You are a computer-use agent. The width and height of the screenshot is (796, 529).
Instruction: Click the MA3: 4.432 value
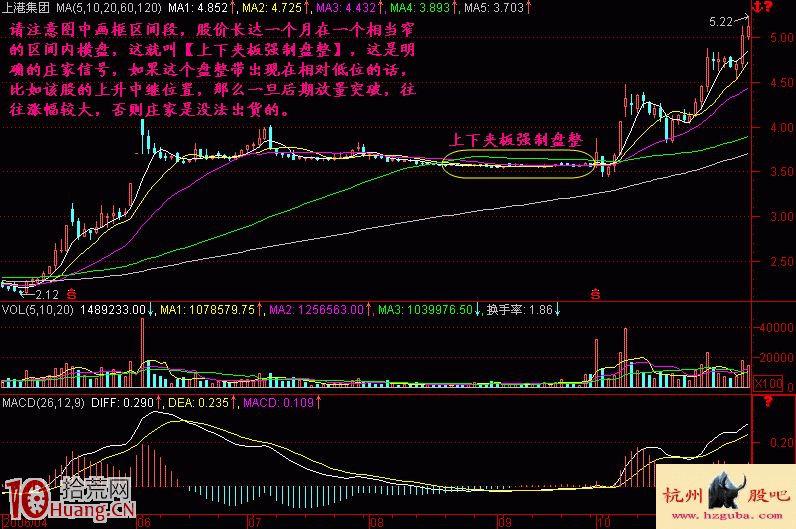click(346, 8)
